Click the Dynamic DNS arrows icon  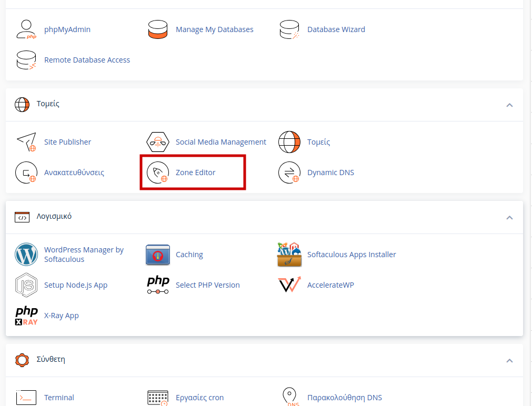(x=289, y=172)
